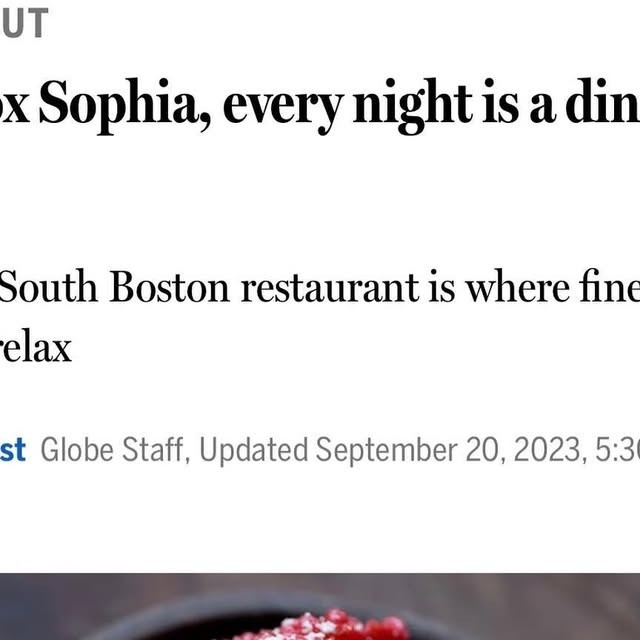Select the South Boston restaurant subheadline
This screenshot has width=640, height=640.
point(320,289)
